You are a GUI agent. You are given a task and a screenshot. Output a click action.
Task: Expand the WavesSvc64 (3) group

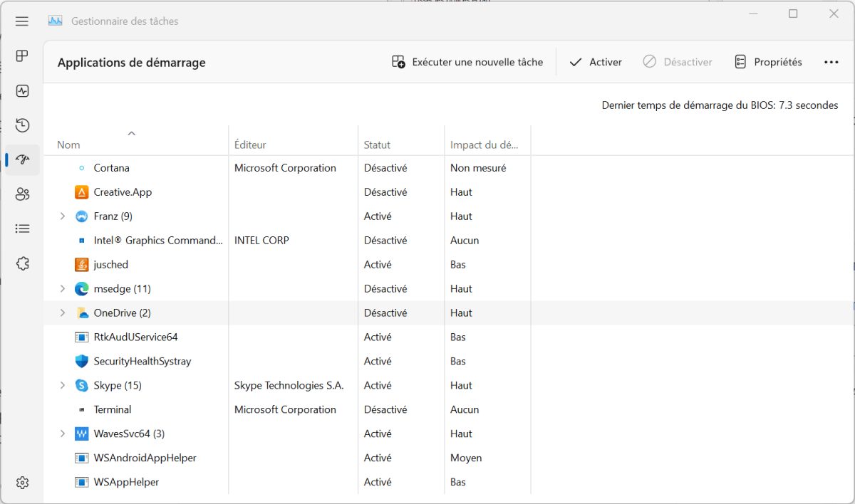(62, 434)
